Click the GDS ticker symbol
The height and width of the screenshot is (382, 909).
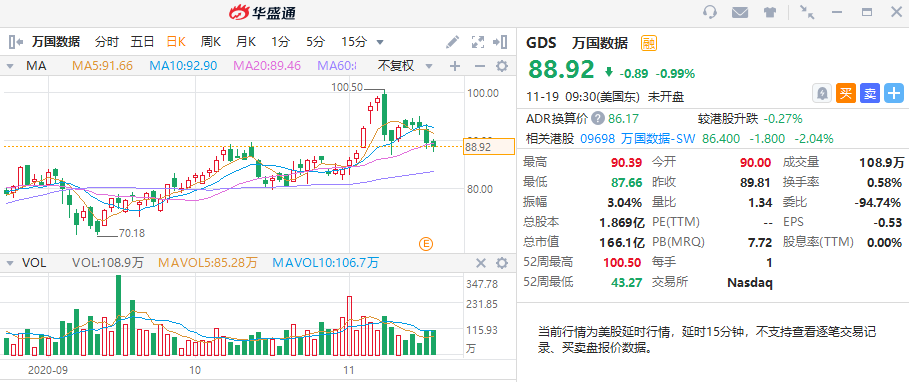pyautogui.click(x=541, y=43)
